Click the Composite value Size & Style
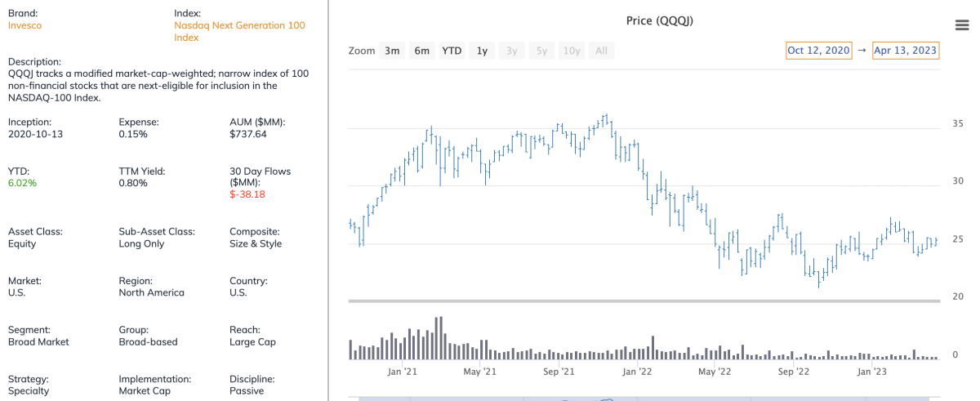 (x=256, y=243)
